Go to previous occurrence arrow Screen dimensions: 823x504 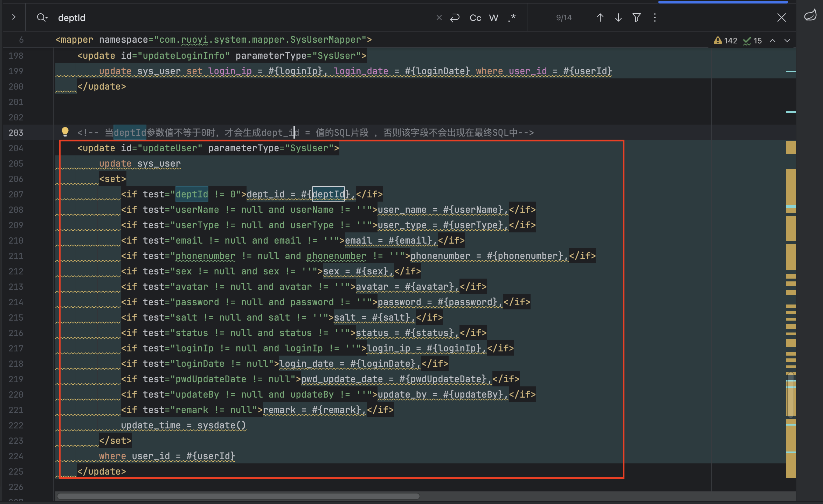pyautogui.click(x=600, y=17)
